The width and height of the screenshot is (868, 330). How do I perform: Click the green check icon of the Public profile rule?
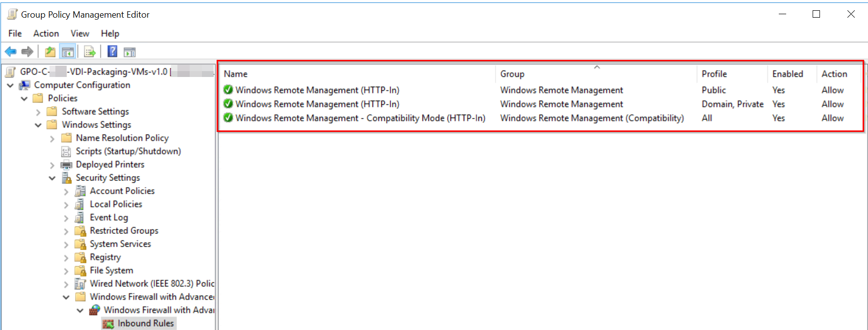tap(228, 90)
